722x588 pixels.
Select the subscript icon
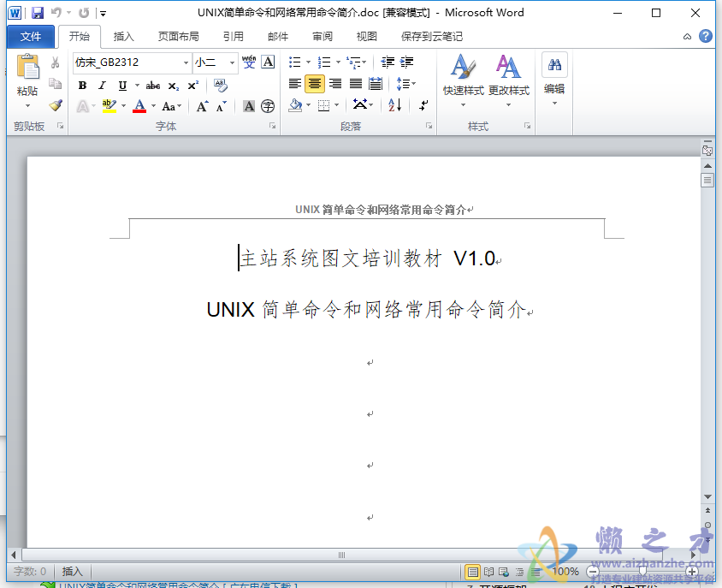pyautogui.click(x=173, y=86)
